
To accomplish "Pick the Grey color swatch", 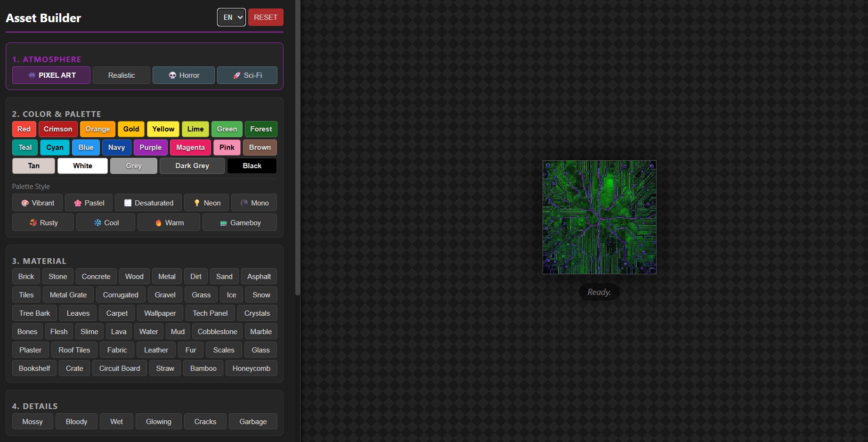I will [134, 166].
